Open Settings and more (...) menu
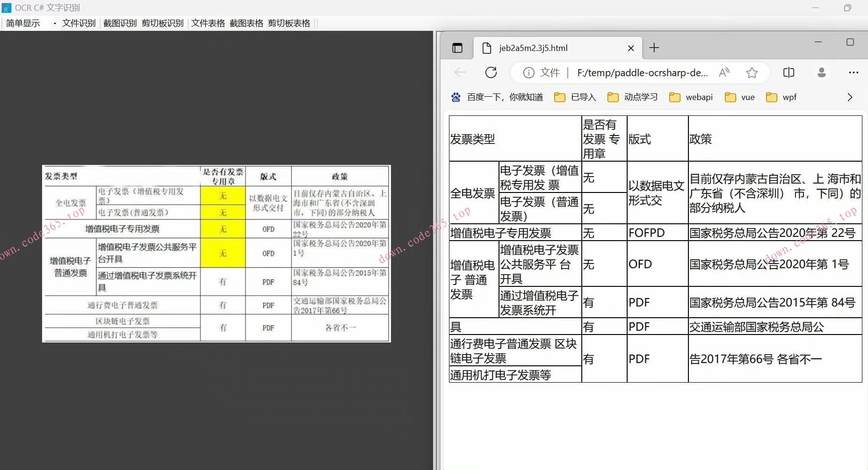868x470 pixels. [854, 72]
